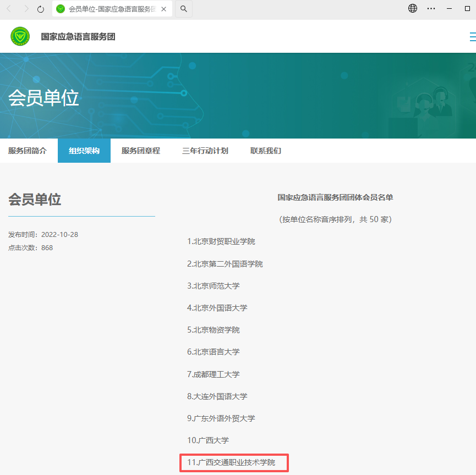476x475 pixels.
Task: Click 1.北京财贸职业学院 list entry
Action: click(221, 241)
